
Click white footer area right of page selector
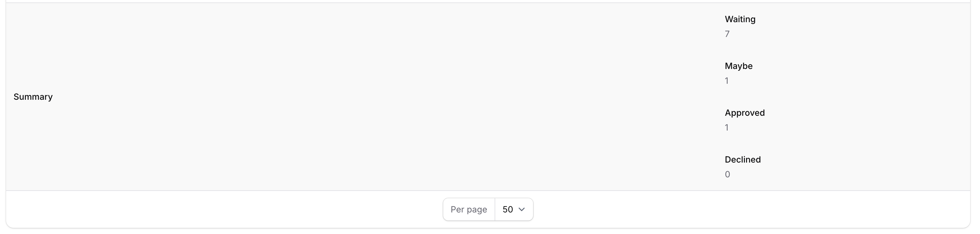click(x=723, y=209)
